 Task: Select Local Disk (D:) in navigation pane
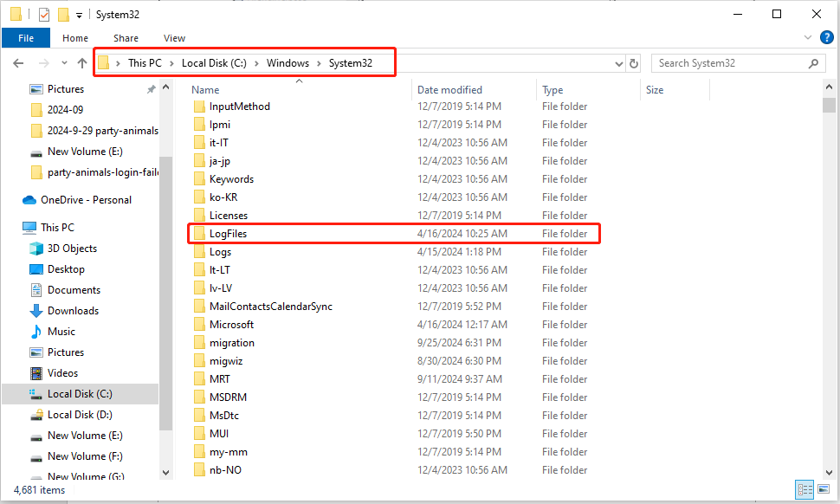(80, 415)
